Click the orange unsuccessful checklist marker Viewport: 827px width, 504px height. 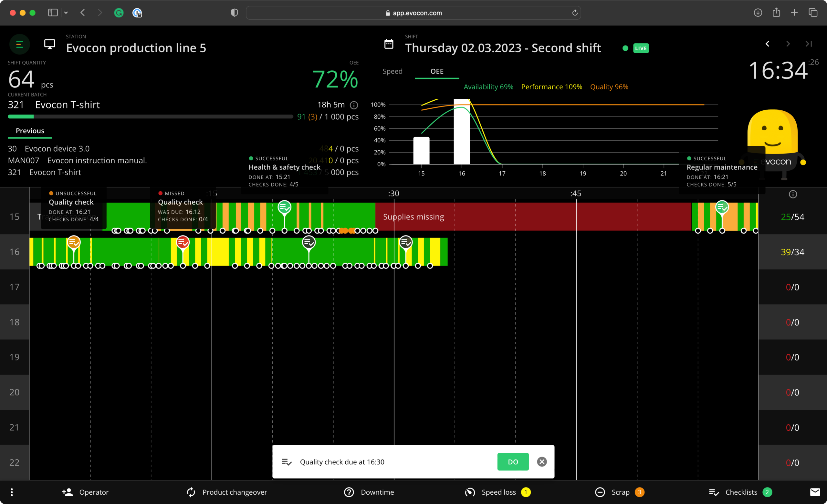coord(74,242)
